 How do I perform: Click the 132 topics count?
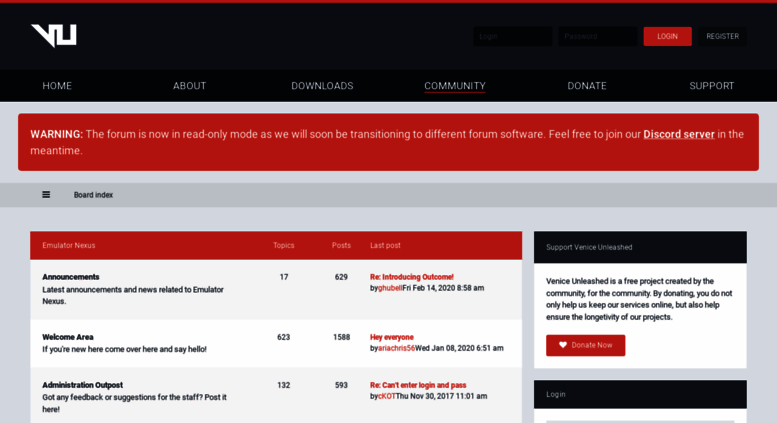click(x=283, y=385)
